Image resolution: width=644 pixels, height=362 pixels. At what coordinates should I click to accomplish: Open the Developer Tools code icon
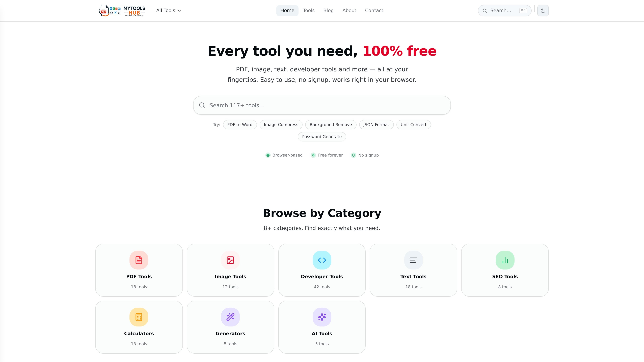point(322,260)
